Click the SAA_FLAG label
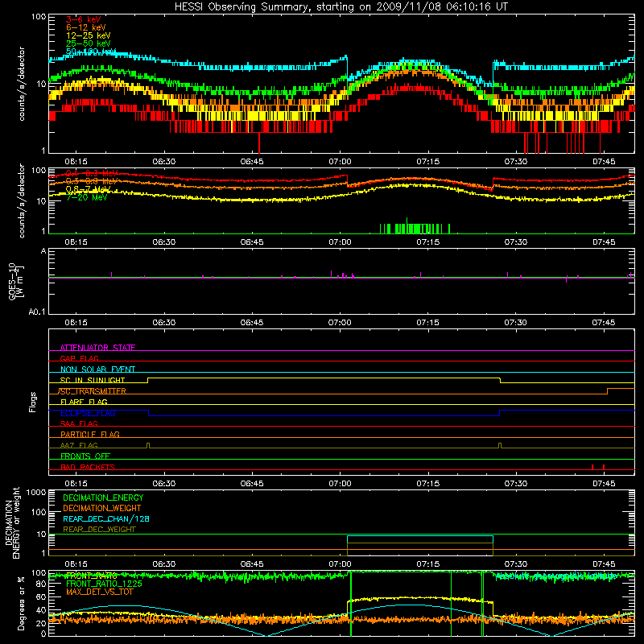 [x=79, y=423]
